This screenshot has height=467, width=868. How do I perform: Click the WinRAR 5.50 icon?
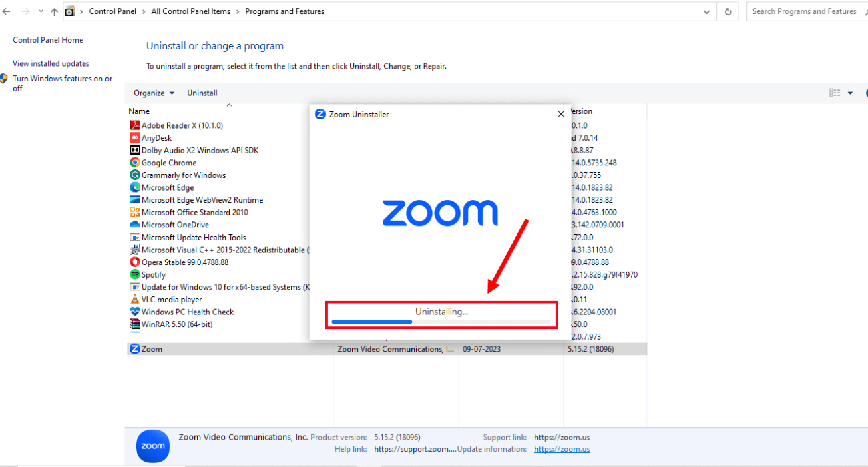pyautogui.click(x=134, y=324)
